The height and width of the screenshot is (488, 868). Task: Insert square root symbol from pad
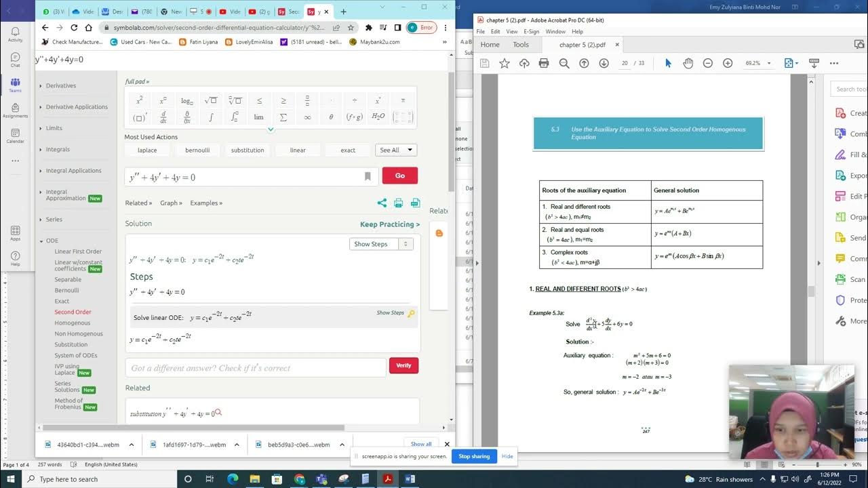(210, 100)
